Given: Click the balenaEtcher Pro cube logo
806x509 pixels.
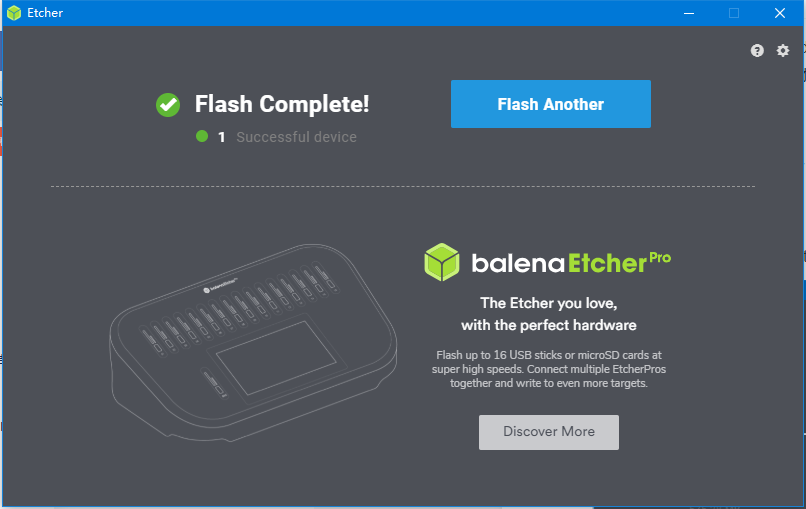Looking at the screenshot, I should 442,262.
